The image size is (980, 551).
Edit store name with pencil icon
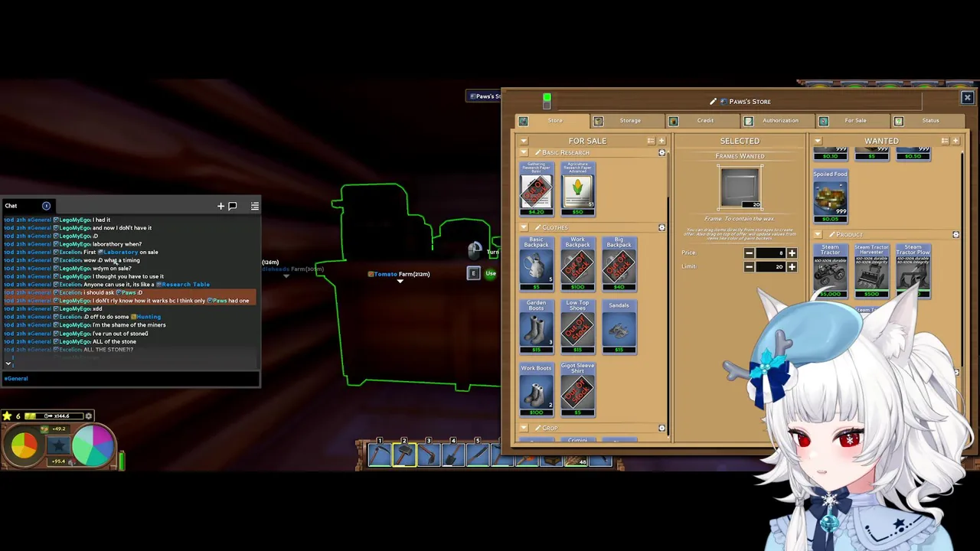pyautogui.click(x=714, y=101)
